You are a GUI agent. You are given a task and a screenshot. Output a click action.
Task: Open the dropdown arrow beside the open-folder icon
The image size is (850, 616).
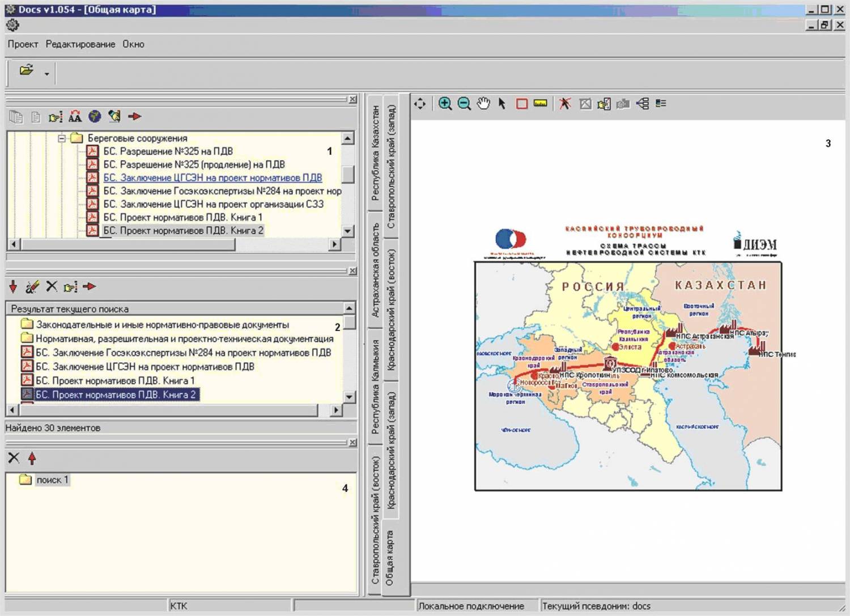[x=46, y=74]
